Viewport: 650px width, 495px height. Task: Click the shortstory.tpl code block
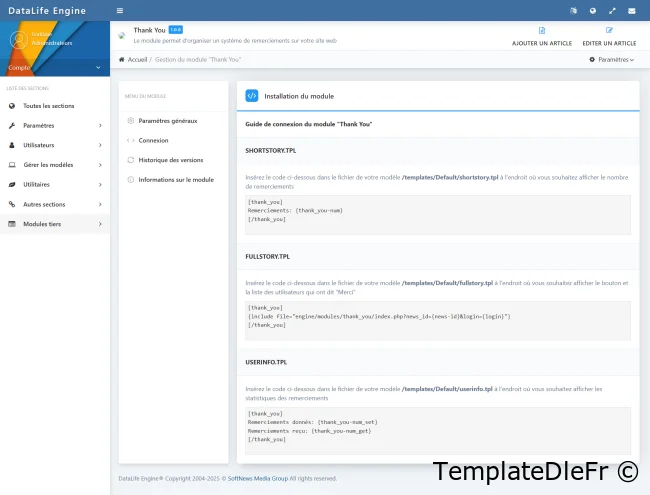pos(438,211)
